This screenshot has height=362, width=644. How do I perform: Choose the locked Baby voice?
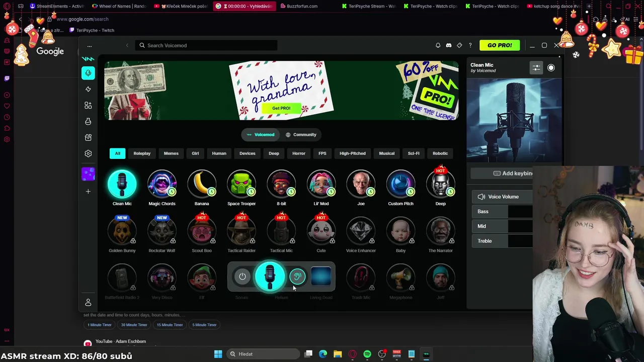(400, 231)
